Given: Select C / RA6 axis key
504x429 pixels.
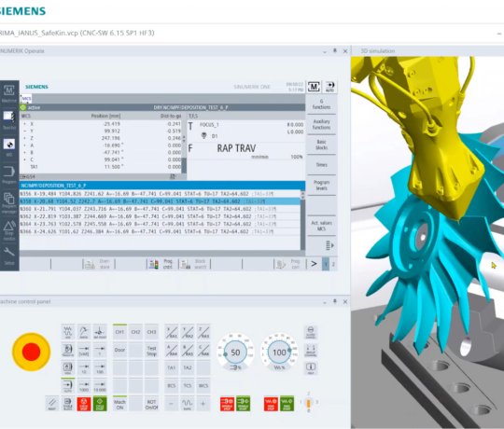Looking at the screenshot, I should [x=203, y=350].
